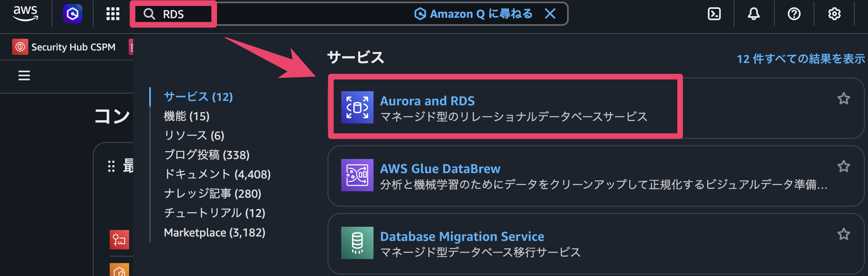Star the Database Migration Service result

coord(843,234)
